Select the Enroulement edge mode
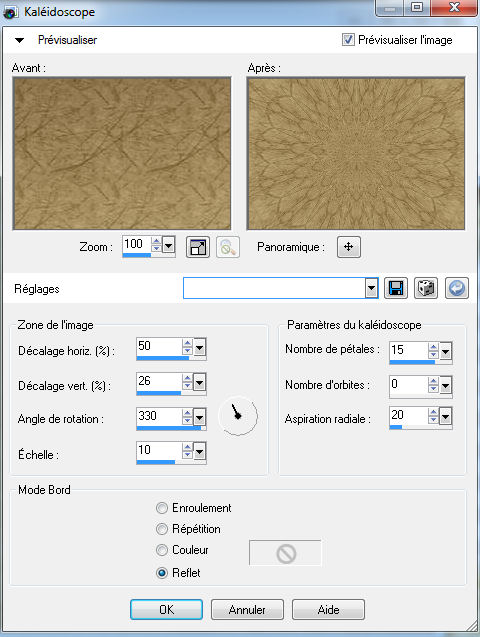The width and height of the screenshot is (480, 637). pos(162,508)
